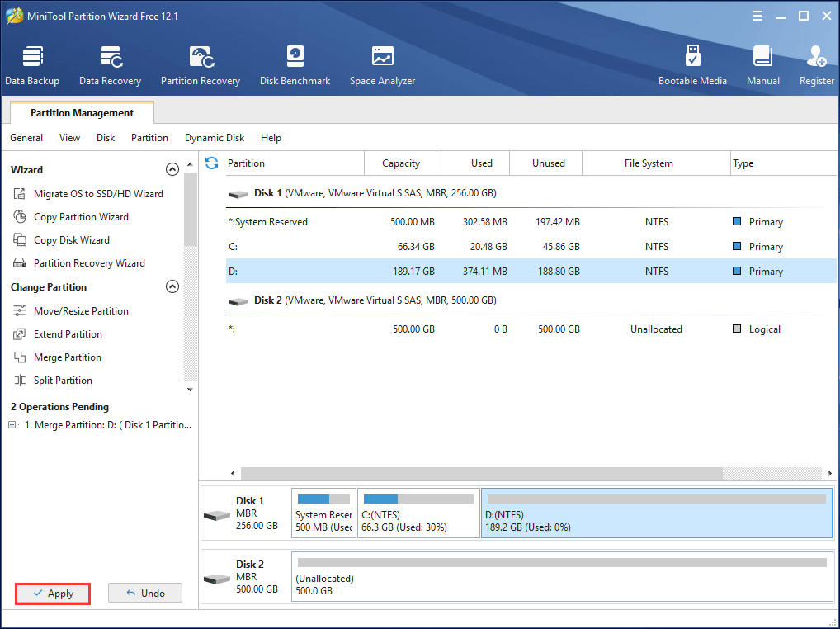Open the Data Backup tool
840x629 pixels.
click(32, 64)
